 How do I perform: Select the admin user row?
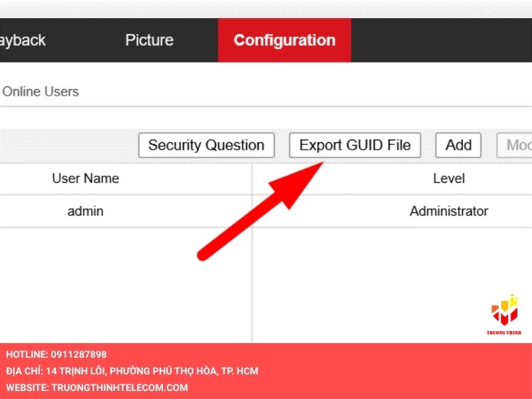coord(266,211)
